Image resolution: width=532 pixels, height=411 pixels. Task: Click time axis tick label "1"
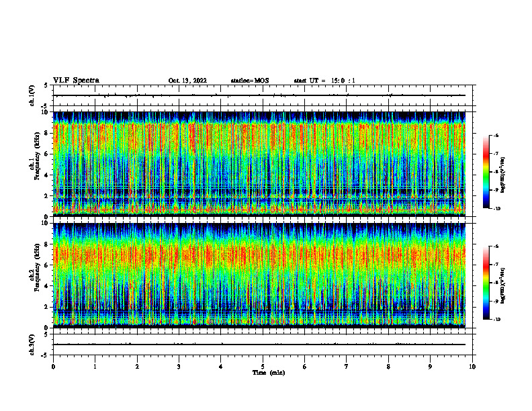click(x=95, y=367)
